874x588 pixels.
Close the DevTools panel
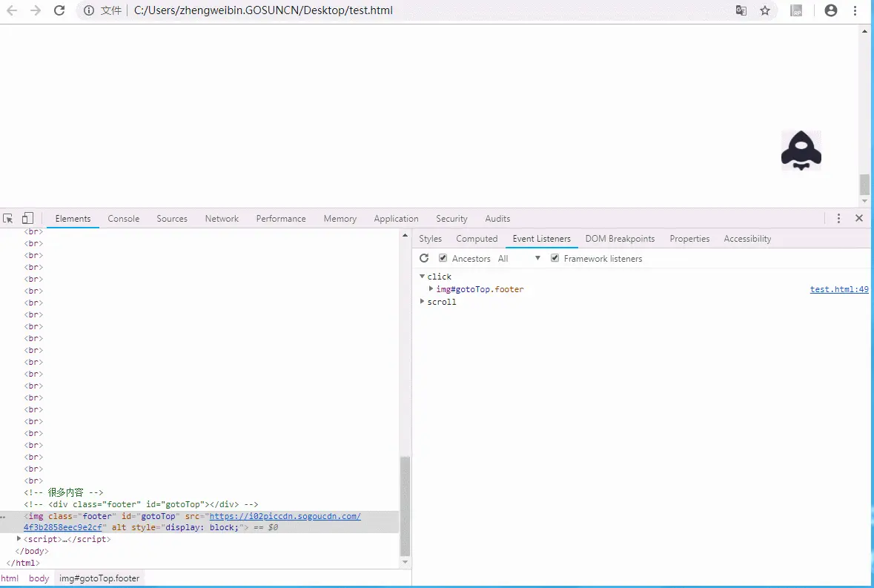pos(859,219)
